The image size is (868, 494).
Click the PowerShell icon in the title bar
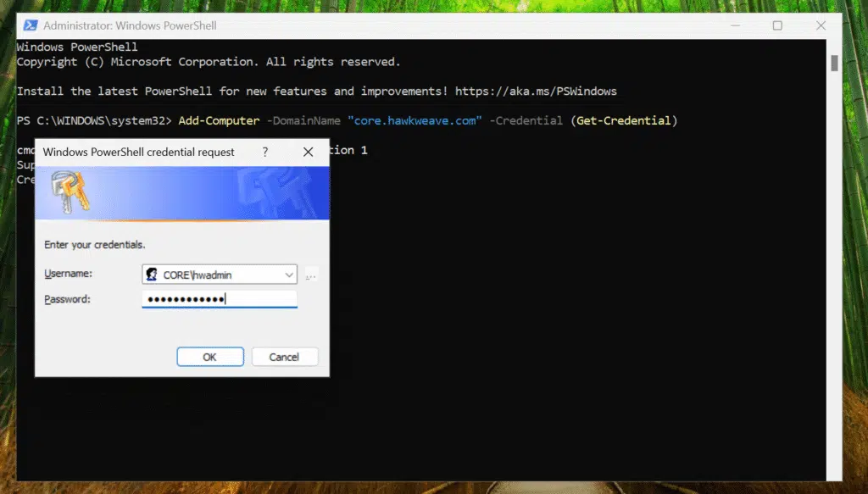click(x=29, y=25)
